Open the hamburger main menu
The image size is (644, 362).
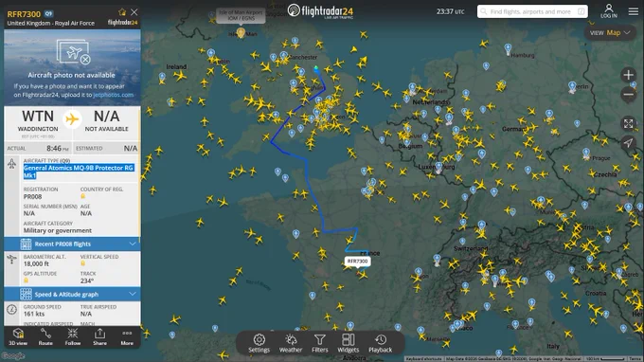click(634, 11)
